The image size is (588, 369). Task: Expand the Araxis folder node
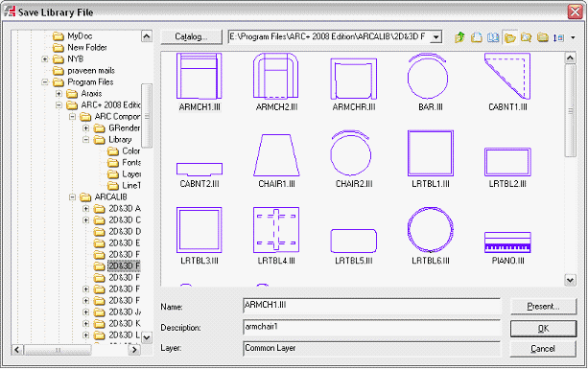[x=59, y=94]
